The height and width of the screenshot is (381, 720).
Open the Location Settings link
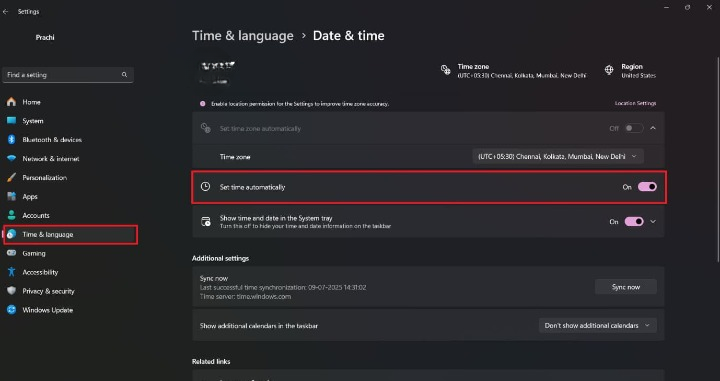tap(636, 103)
